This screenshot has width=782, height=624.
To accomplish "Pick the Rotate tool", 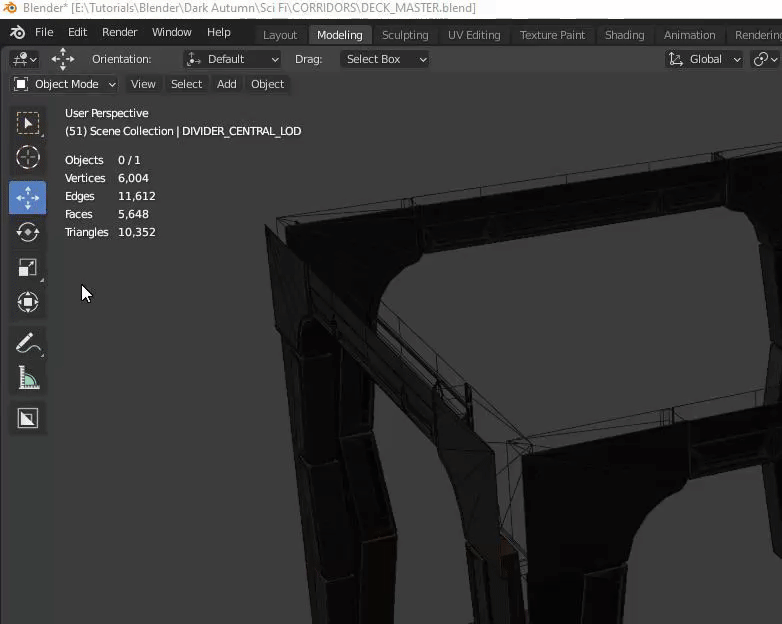I will pos(27,232).
